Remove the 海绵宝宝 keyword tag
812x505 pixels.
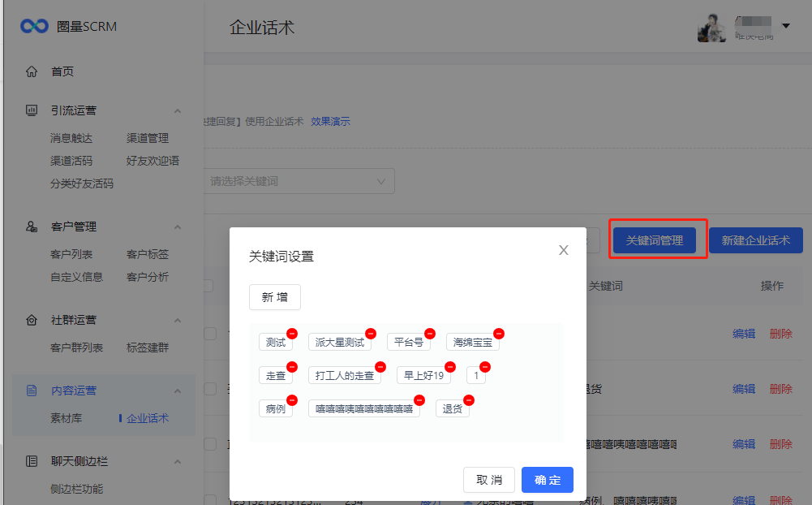click(x=499, y=334)
